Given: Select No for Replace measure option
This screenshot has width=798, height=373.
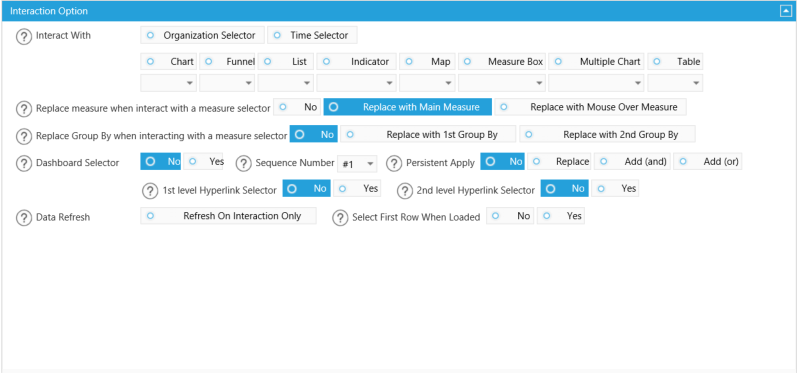Looking at the screenshot, I should pyautogui.click(x=297, y=107).
